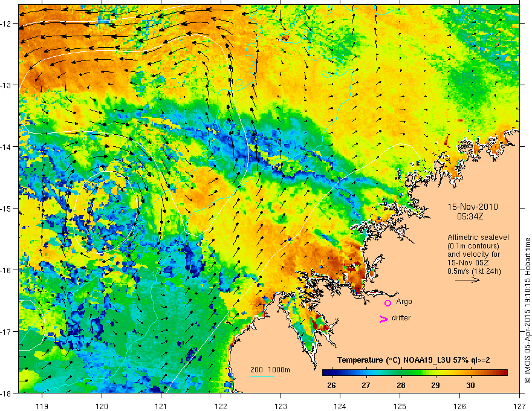The image size is (532, 411).
Task: Click the longitude axis label '123'
Action: click(x=281, y=406)
